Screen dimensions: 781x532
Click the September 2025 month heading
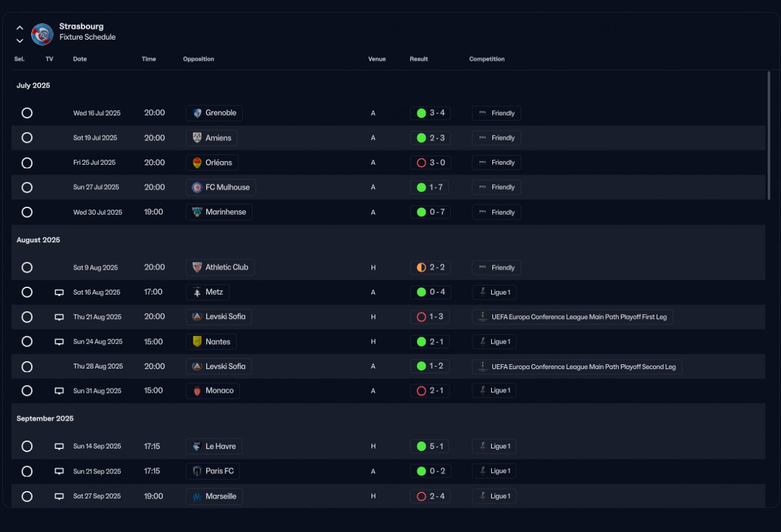pos(45,419)
